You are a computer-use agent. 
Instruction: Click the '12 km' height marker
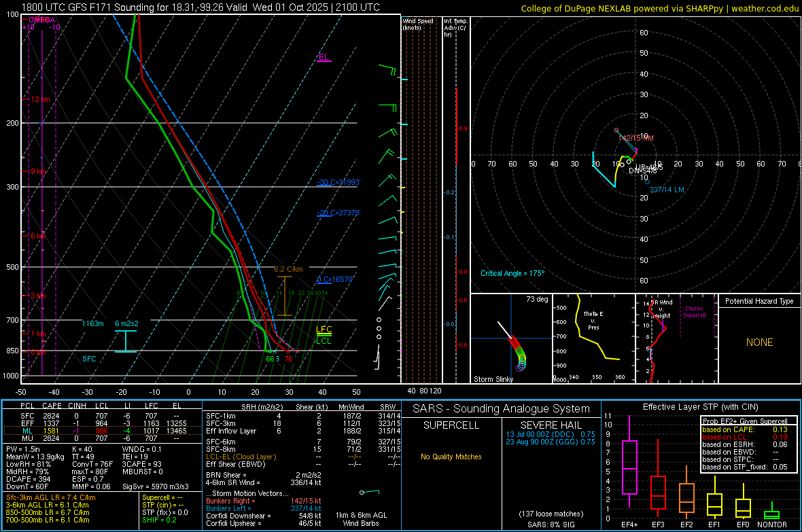[x=40, y=99]
